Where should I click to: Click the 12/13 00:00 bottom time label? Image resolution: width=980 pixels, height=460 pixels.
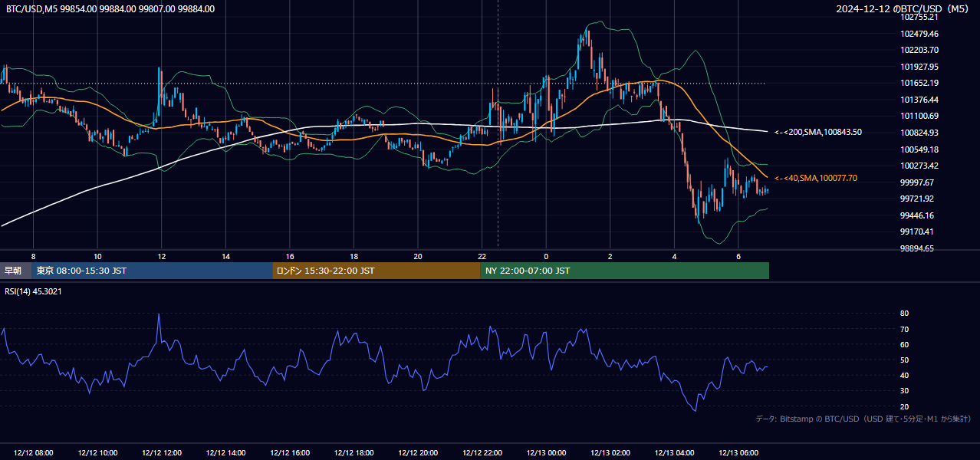point(546,453)
